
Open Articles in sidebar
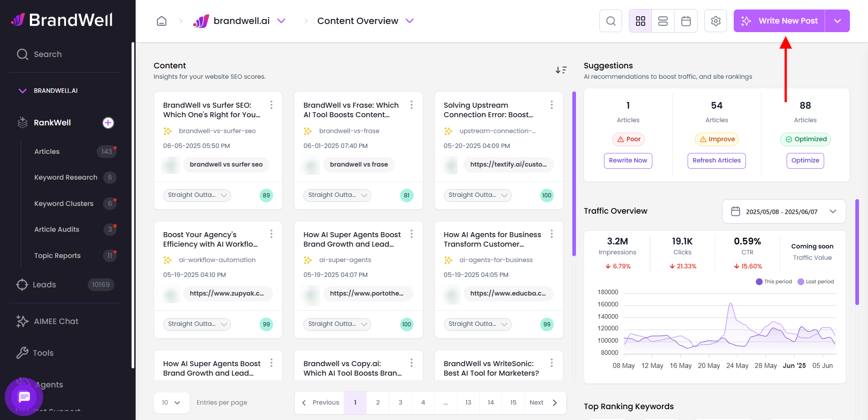[x=47, y=152]
